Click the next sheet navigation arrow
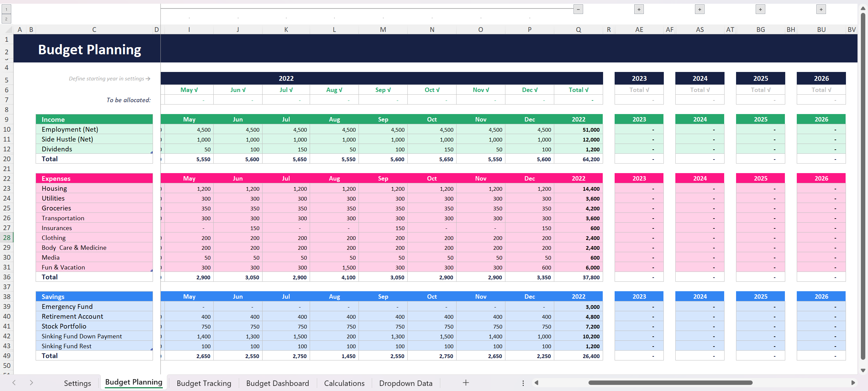This screenshot has width=868, height=391. pos(31,383)
